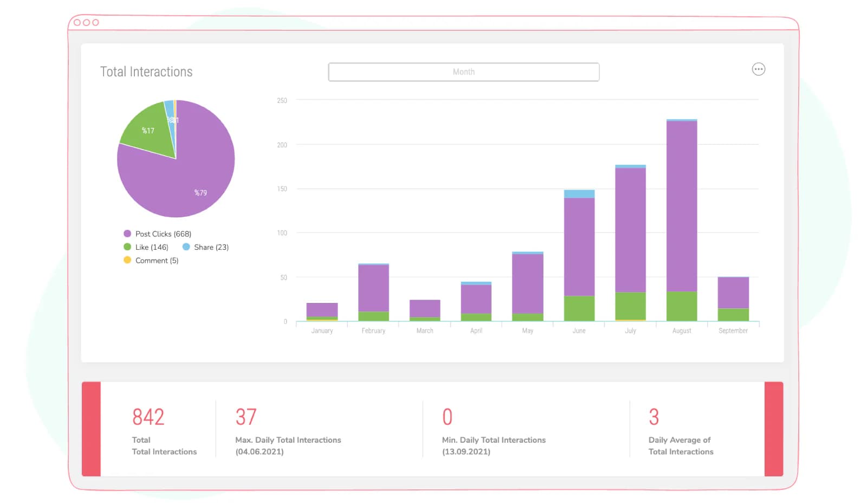Click the April bar in chart

click(476, 301)
